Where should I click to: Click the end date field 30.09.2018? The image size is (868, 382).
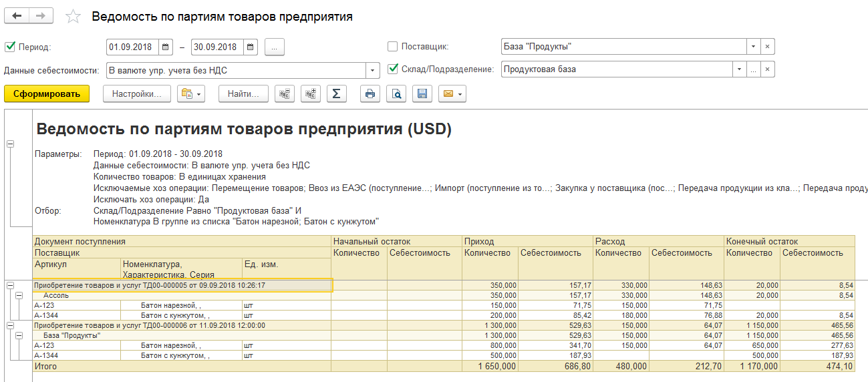[x=217, y=47]
